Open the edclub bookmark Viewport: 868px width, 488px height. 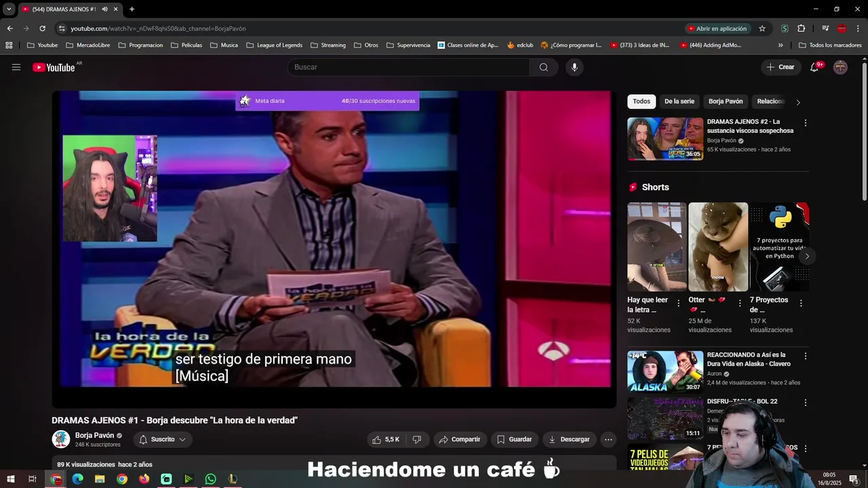pos(520,45)
